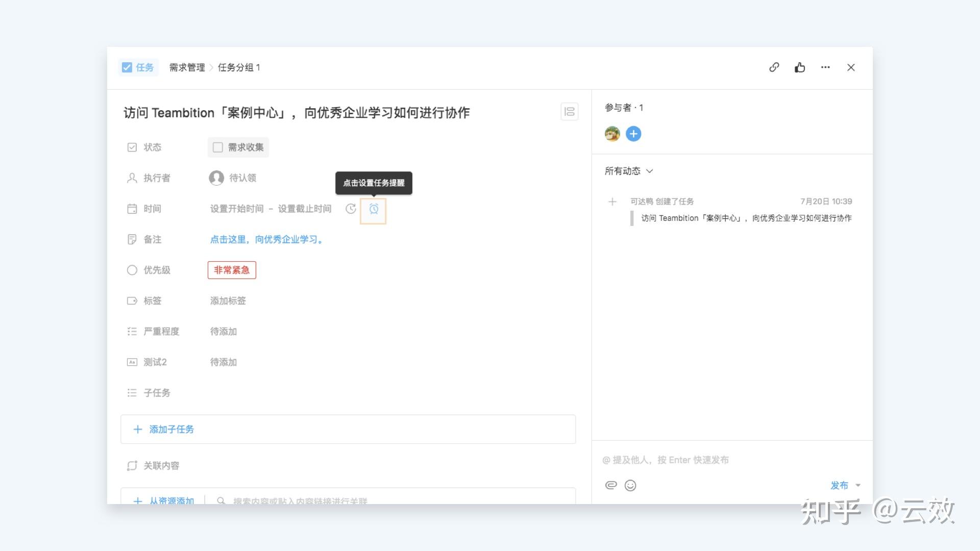Click 需求管理 in the breadcrumb
Image resolution: width=980 pixels, height=551 pixels.
point(187,67)
